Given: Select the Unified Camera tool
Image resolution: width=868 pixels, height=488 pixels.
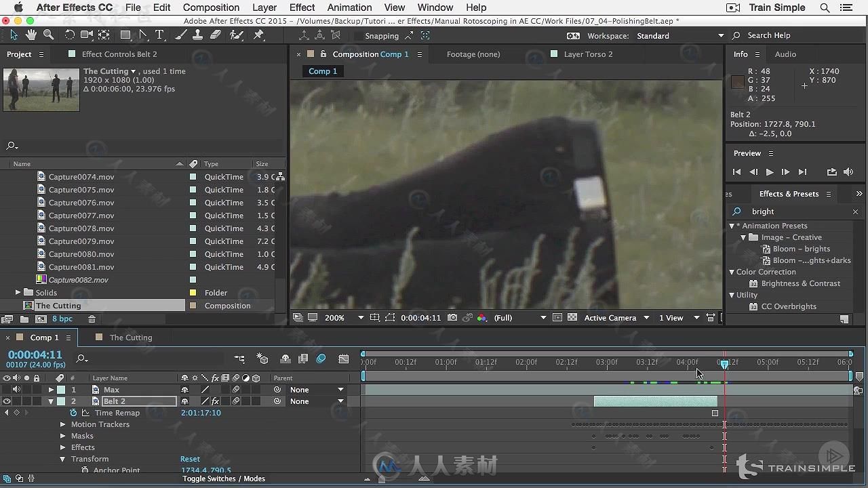Looking at the screenshot, I should point(87,35).
